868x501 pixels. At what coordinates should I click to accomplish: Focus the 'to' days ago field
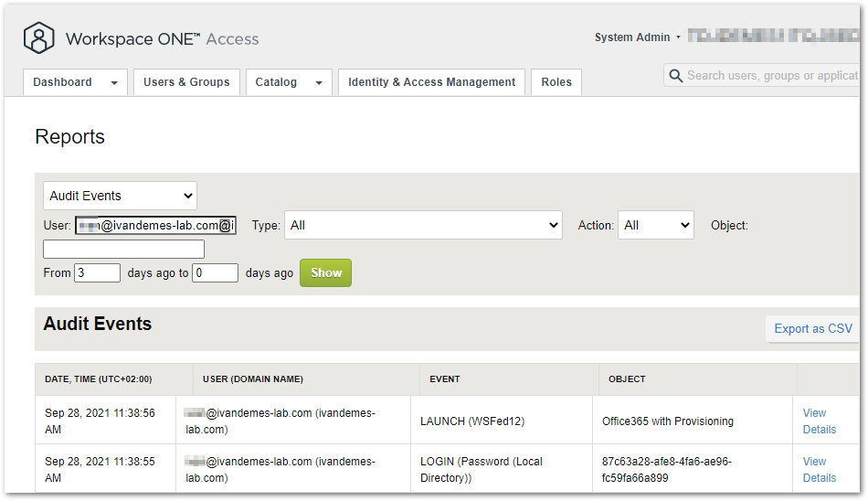tap(215, 272)
